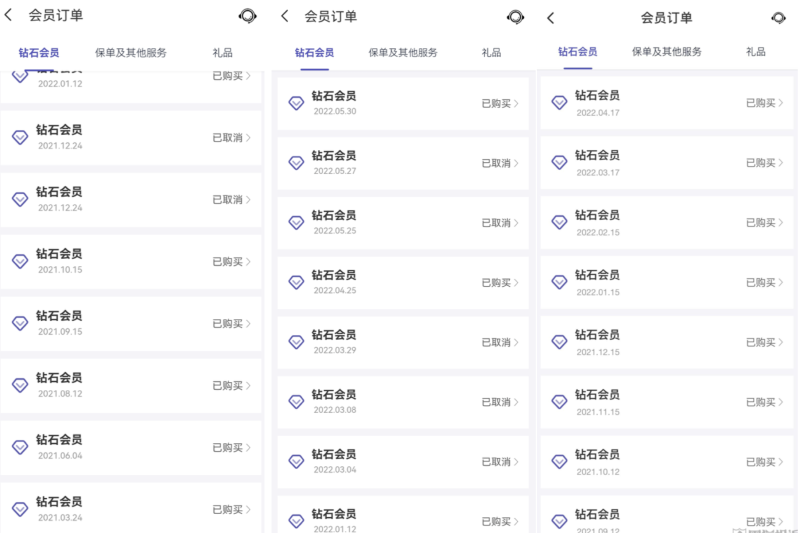Image resolution: width=800 pixels, height=533 pixels.
Task: Open the 礼品 tab in left screen
Action: 223,53
